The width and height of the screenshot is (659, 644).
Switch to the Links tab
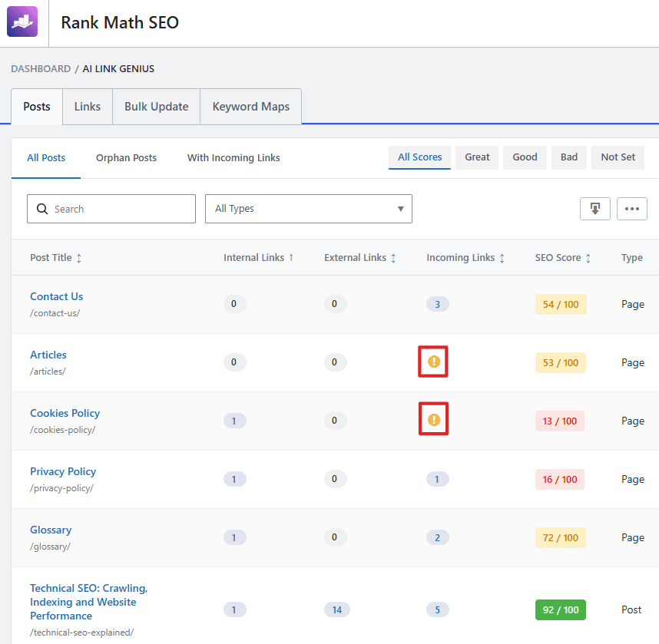coord(88,107)
